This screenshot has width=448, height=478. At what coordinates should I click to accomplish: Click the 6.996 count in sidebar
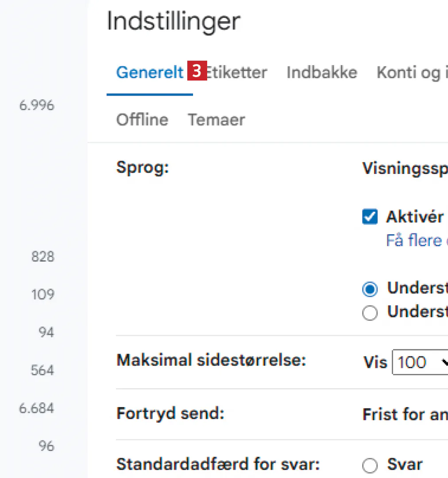pos(36,105)
